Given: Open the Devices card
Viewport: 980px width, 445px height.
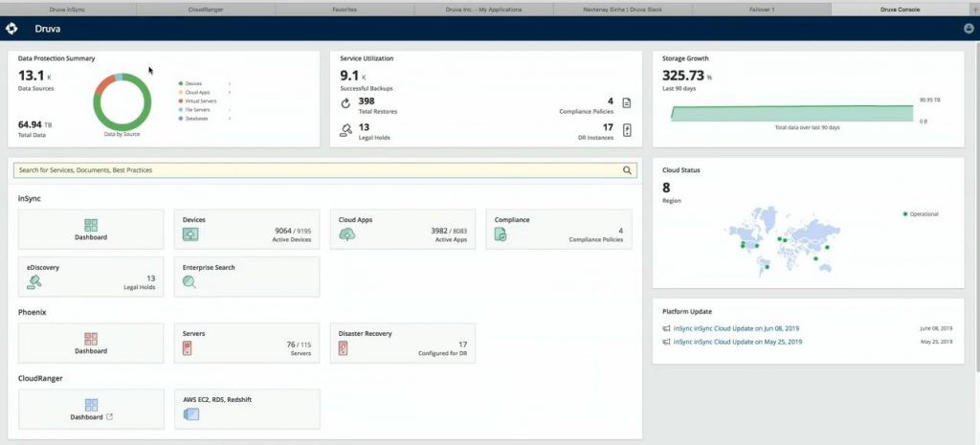Looking at the screenshot, I should pos(247,230).
